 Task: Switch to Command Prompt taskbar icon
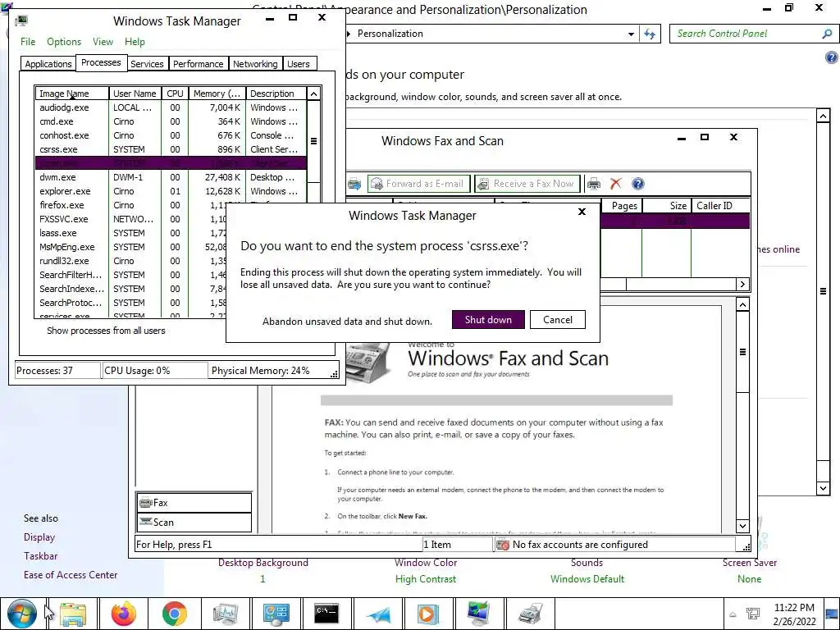click(x=326, y=614)
